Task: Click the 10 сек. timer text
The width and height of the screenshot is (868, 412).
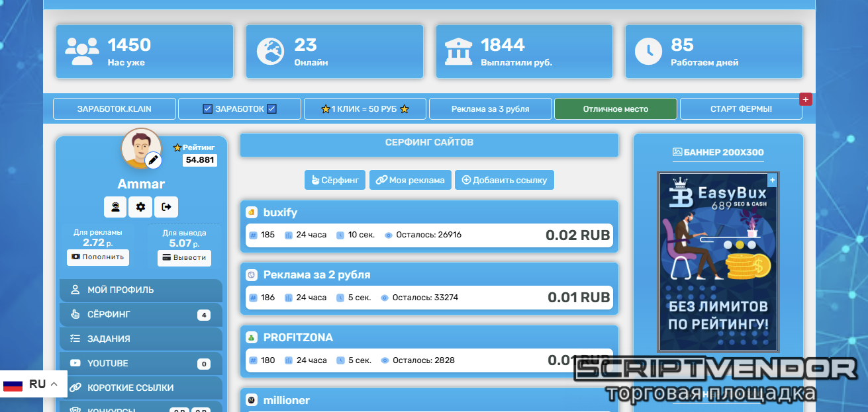Action: pyautogui.click(x=361, y=235)
